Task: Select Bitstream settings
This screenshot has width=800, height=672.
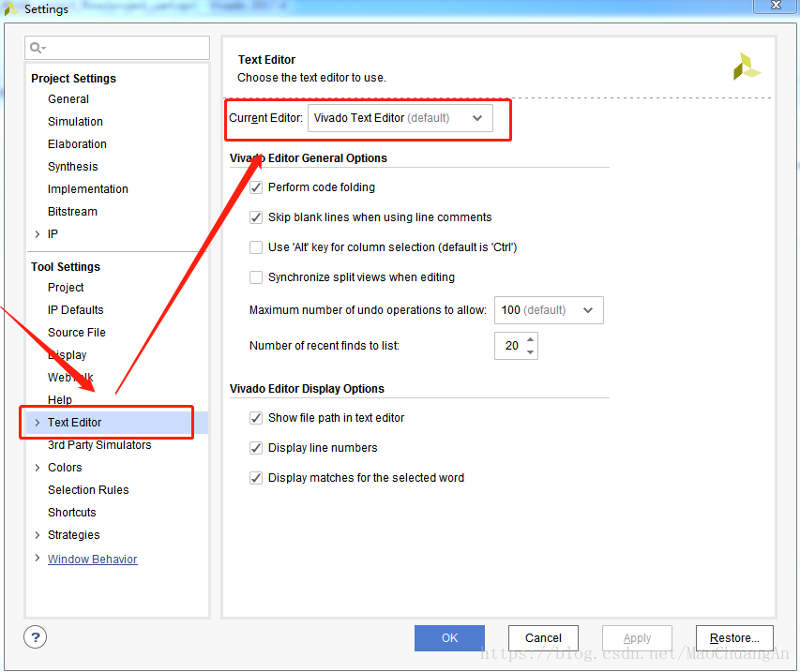Action: pyautogui.click(x=72, y=212)
